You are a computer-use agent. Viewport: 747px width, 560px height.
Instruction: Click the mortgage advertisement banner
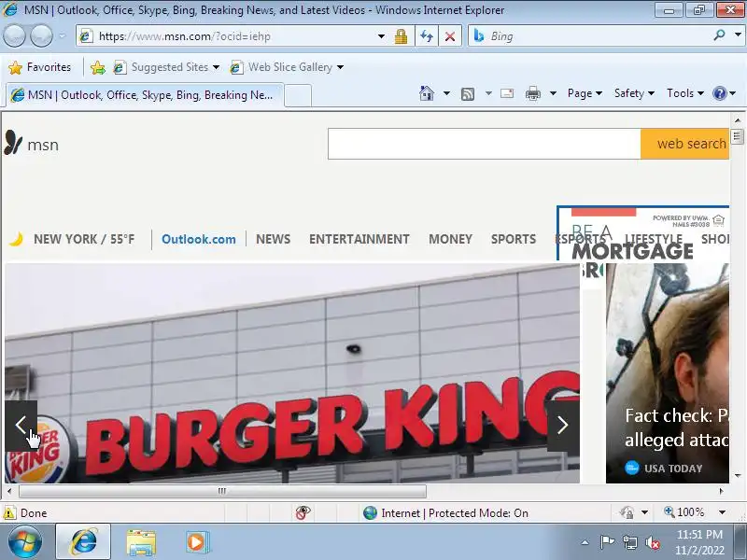coord(642,232)
